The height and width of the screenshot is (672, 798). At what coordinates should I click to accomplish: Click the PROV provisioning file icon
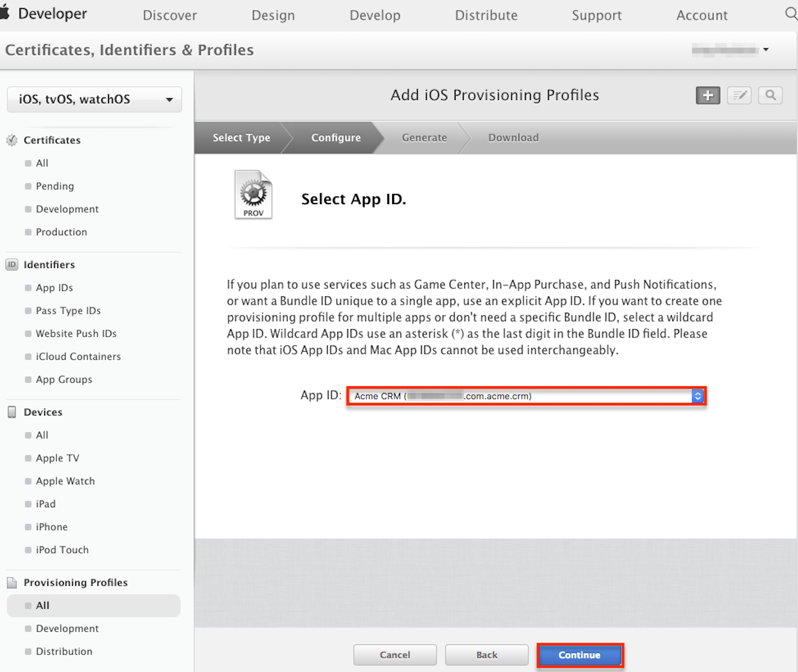click(253, 194)
